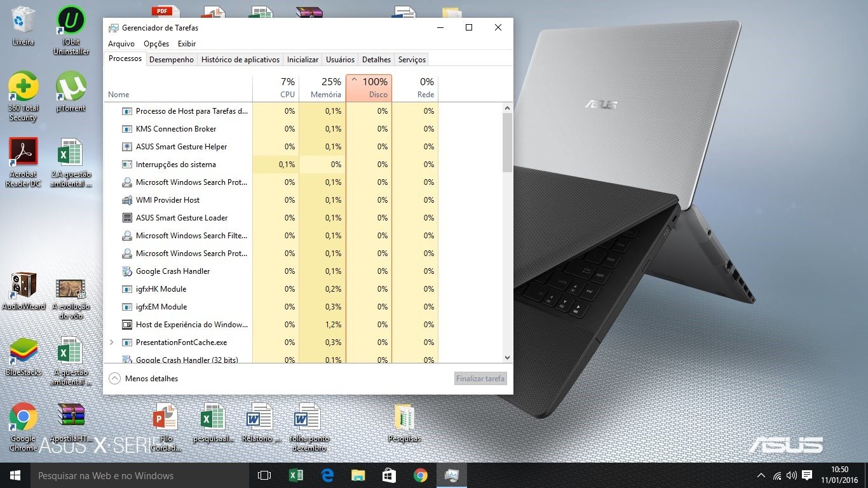The image size is (868, 488).
Task: Select the Acrobat Reader DC shortcut
Action: click(24, 163)
